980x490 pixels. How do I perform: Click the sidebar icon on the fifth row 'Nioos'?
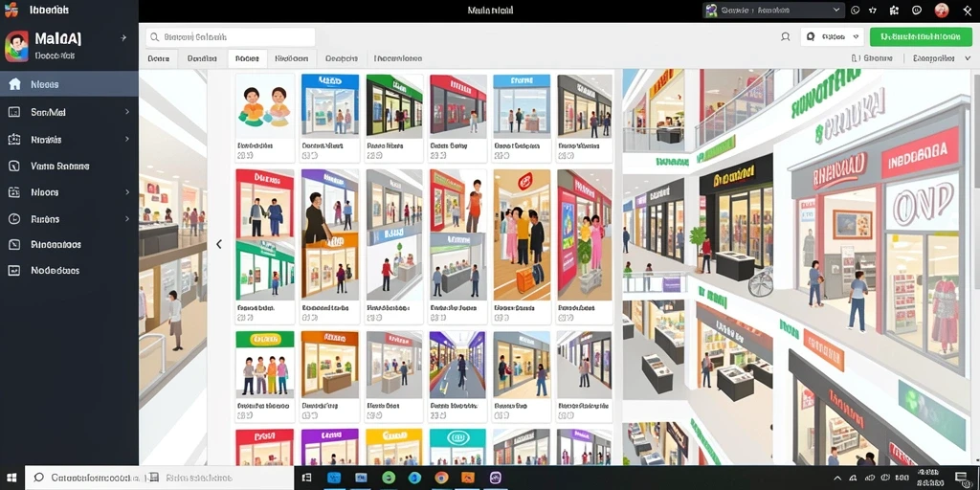pyautogui.click(x=13, y=192)
